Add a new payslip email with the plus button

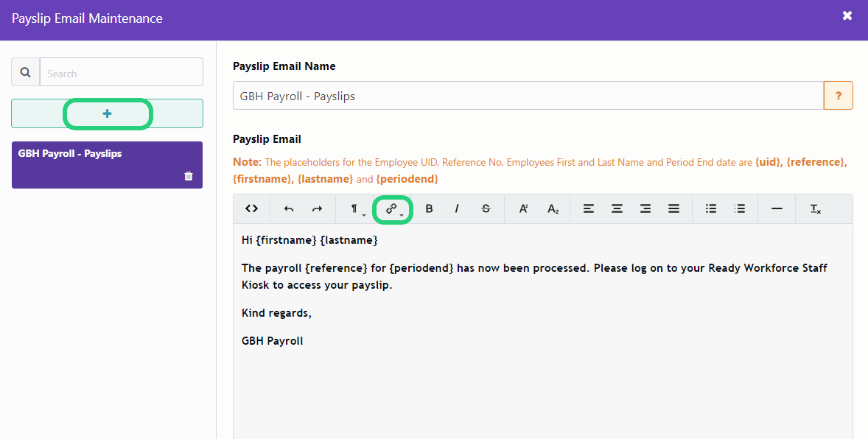(107, 113)
